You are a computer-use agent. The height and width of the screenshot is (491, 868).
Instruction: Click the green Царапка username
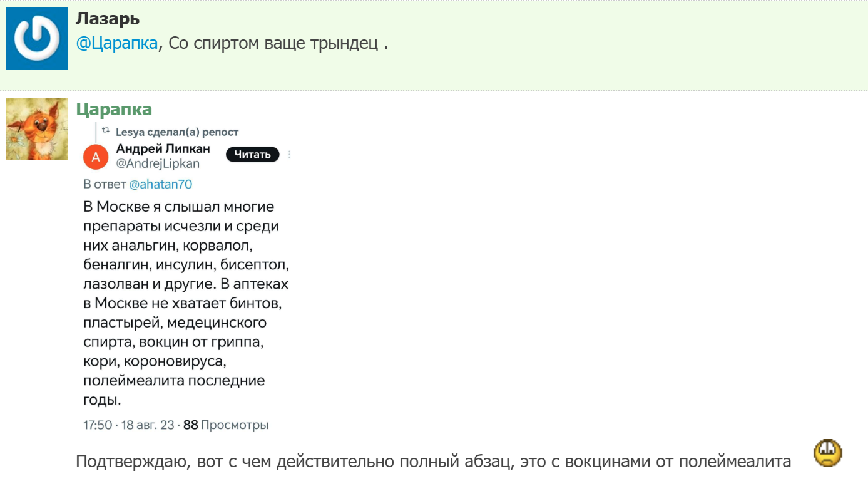pos(114,110)
